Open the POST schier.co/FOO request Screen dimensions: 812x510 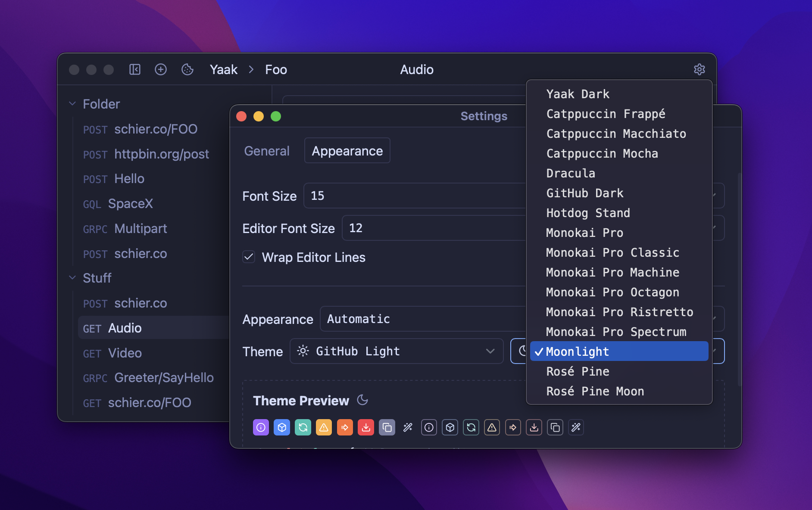(x=153, y=129)
